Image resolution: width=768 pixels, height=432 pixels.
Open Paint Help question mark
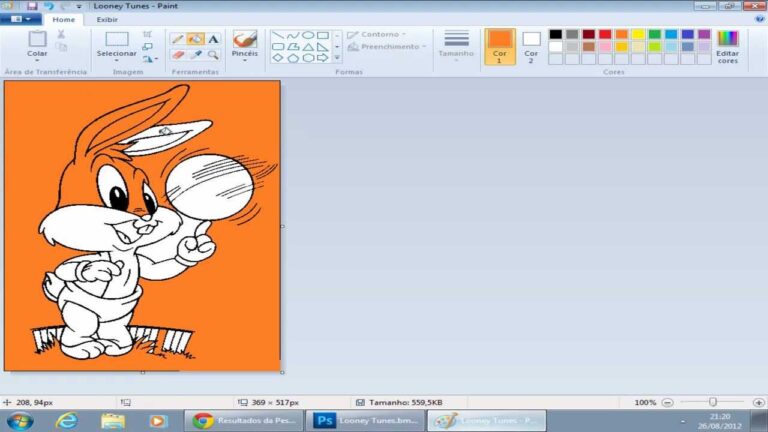(x=760, y=19)
